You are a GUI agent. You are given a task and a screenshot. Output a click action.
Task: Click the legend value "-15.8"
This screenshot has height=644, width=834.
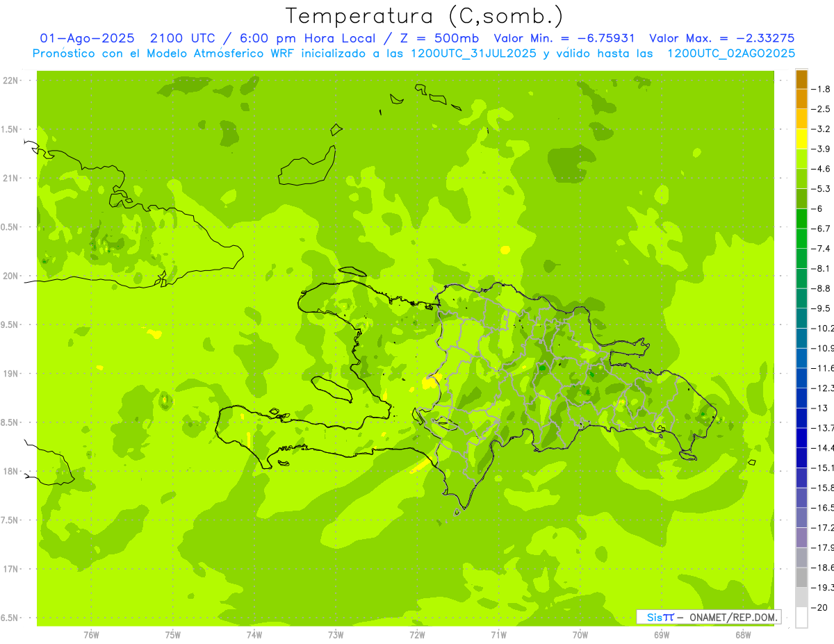click(823, 488)
